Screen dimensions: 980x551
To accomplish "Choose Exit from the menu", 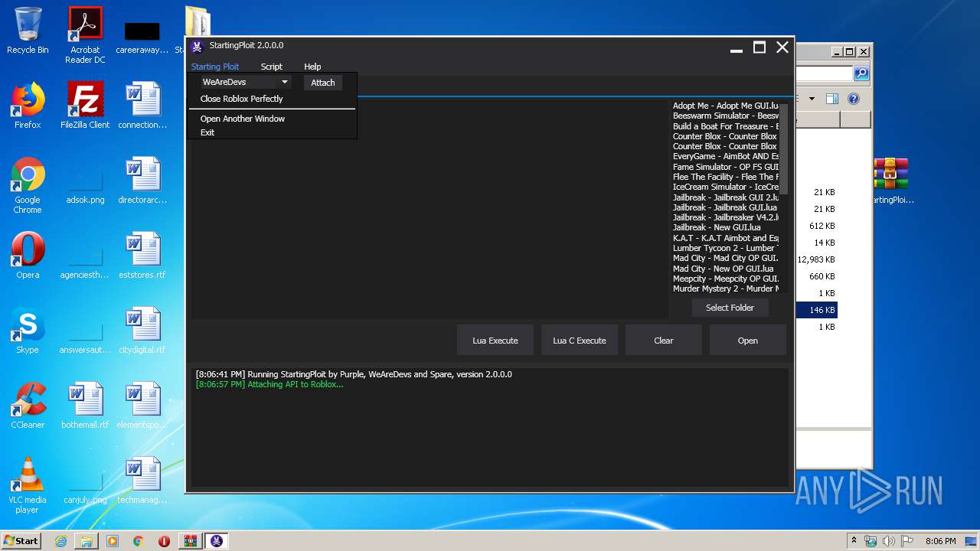I will click(x=207, y=132).
